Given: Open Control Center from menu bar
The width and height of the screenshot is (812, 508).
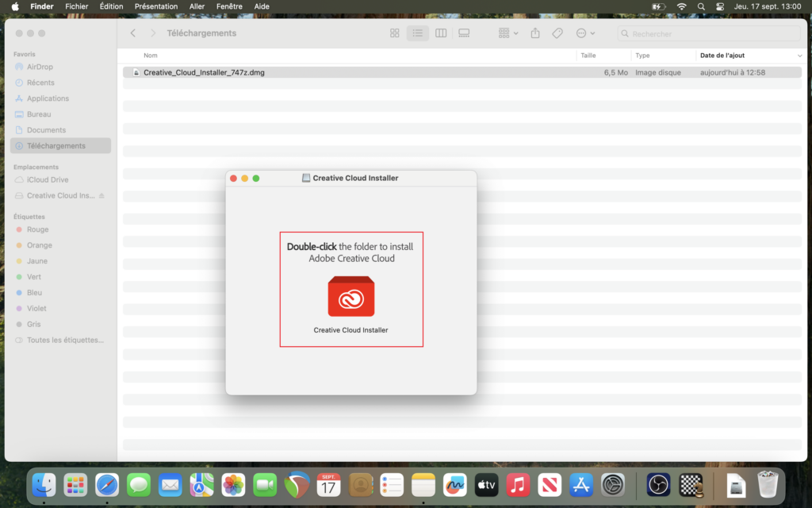Looking at the screenshot, I should [x=720, y=6].
